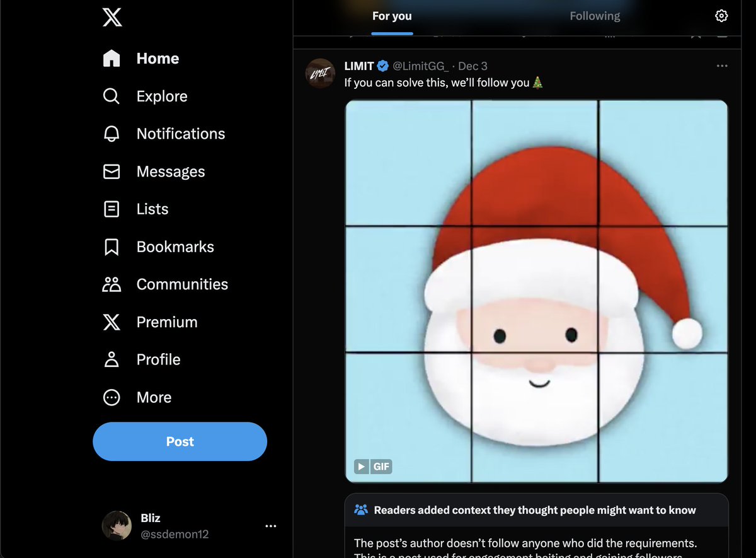Image resolution: width=756 pixels, height=558 pixels.
Task: Click the LIMIT account avatar
Action: 320,73
